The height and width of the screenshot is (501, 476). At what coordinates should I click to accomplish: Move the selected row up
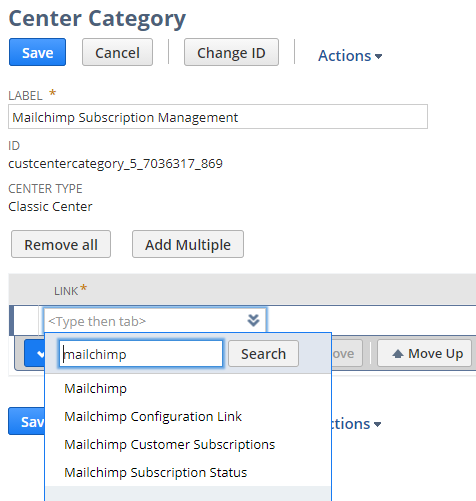pyautogui.click(x=424, y=353)
